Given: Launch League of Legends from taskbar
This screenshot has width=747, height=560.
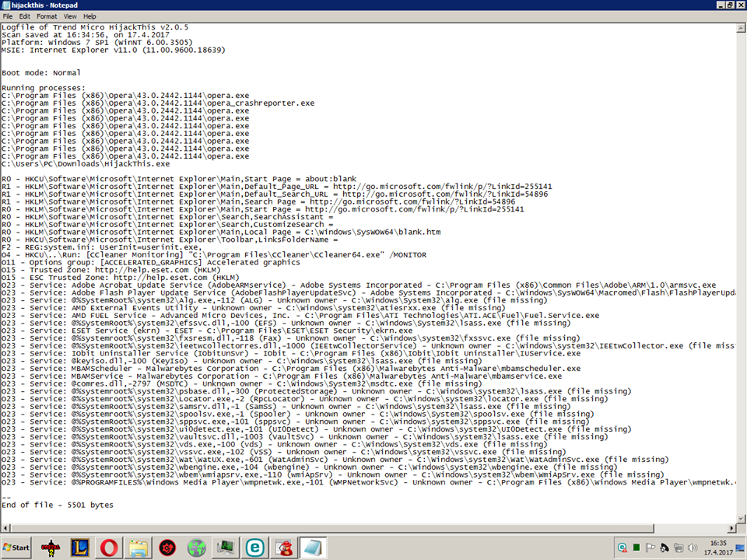Looking at the screenshot, I should 79,548.
